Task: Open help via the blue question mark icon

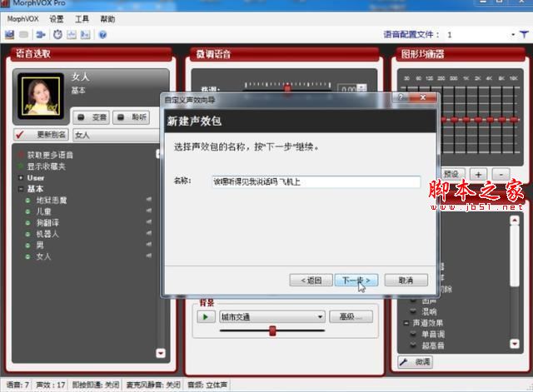Action: click(x=102, y=35)
